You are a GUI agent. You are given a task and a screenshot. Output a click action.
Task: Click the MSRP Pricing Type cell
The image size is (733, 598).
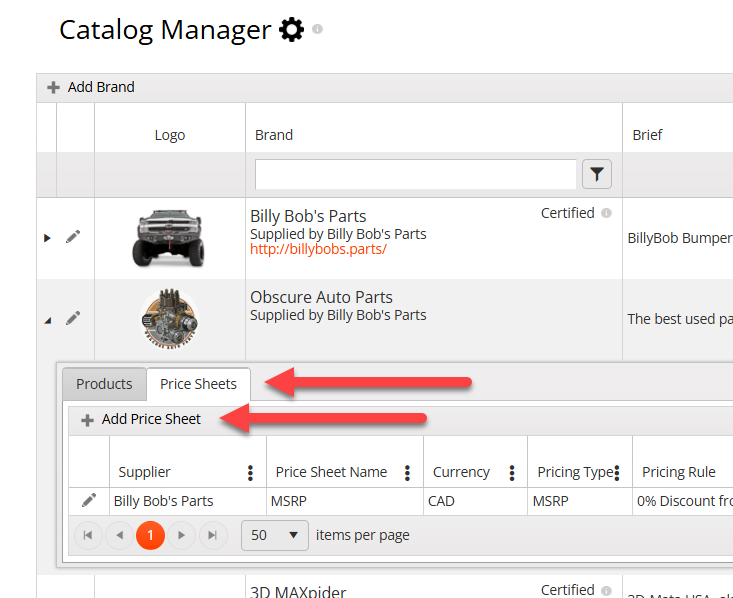click(x=580, y=501)
